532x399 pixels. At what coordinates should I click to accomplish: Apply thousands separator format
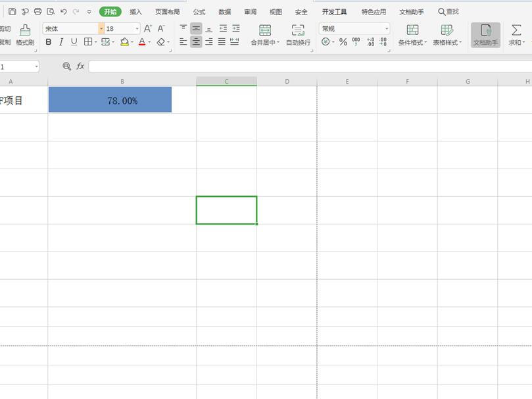pos(356,41)
